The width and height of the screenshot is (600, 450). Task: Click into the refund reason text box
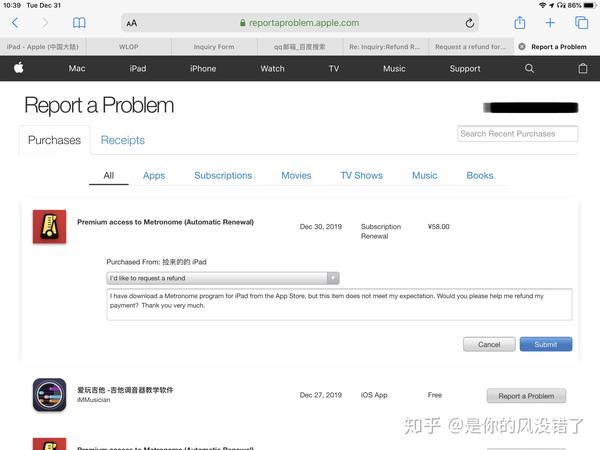coord(339,305)
